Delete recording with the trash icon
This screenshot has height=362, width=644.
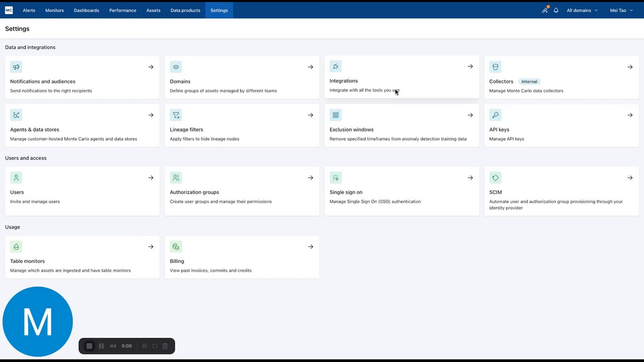165,346
